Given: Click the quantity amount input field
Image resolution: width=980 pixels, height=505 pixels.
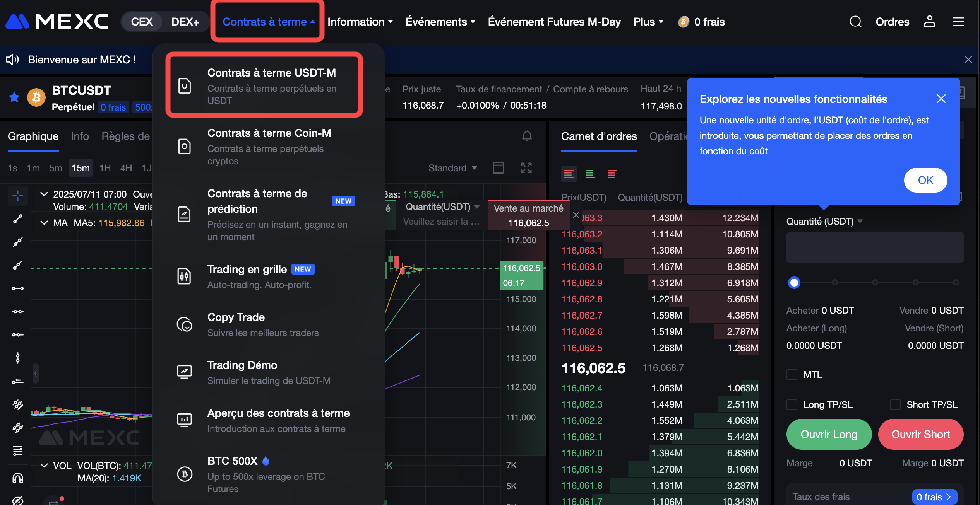Looking at the screenshot, I should [x=875, y=247].
